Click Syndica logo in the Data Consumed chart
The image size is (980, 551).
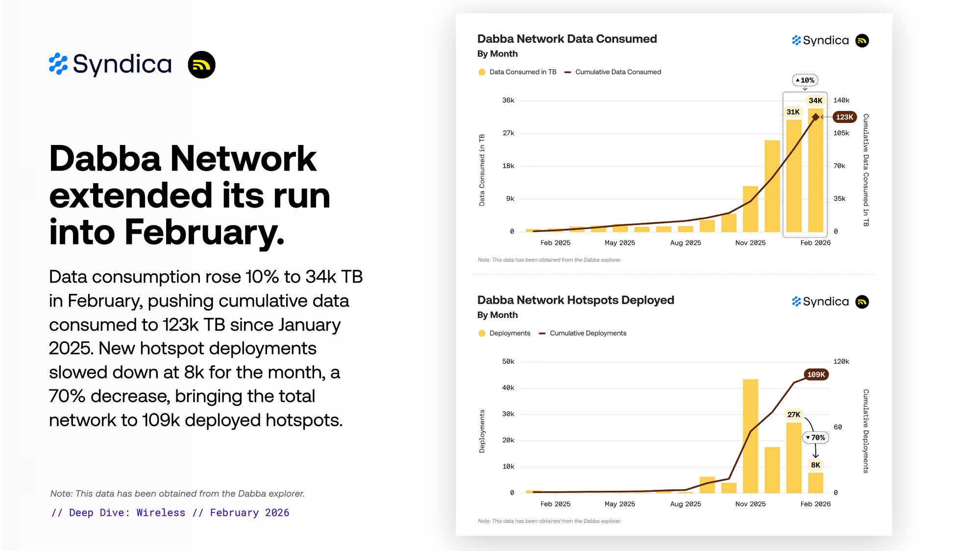tap(820, 40)
